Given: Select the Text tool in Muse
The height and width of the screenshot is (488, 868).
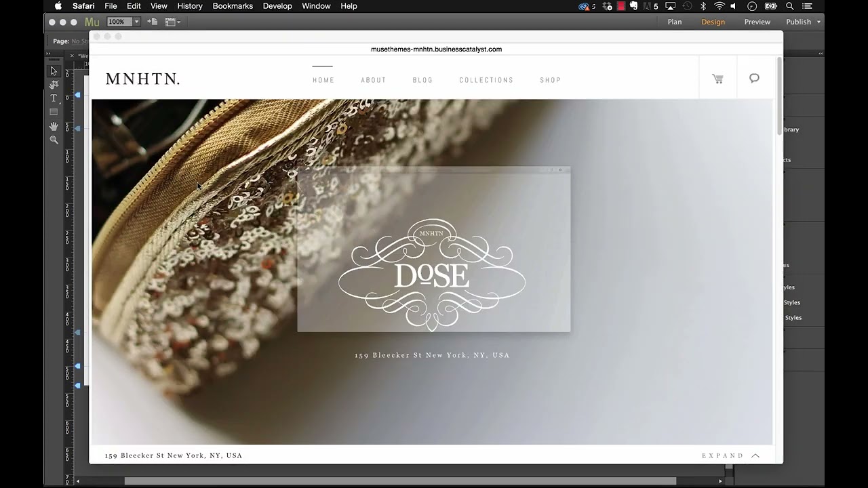Looking at the screenshot, I should click(54, 98).
